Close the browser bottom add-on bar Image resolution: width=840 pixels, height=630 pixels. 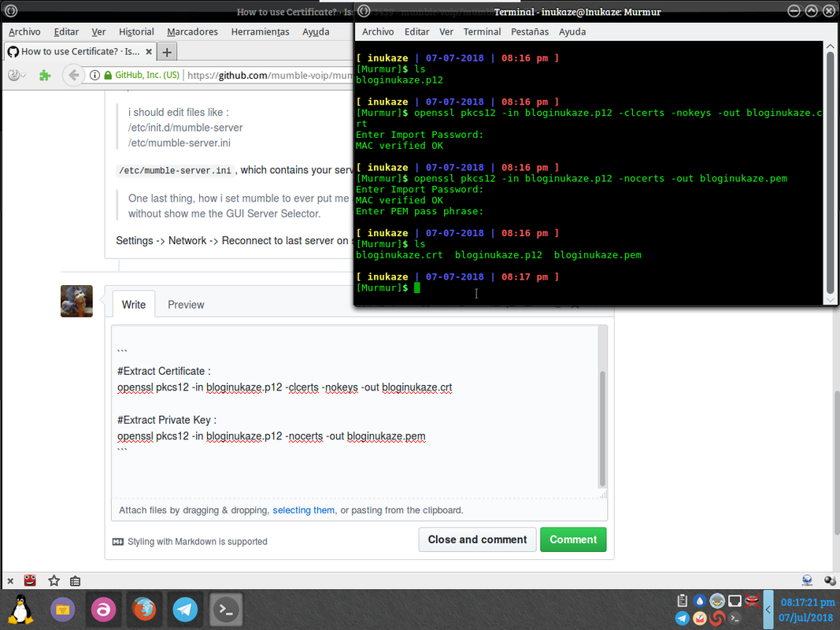pyautogui.click(x=10, y=580)
